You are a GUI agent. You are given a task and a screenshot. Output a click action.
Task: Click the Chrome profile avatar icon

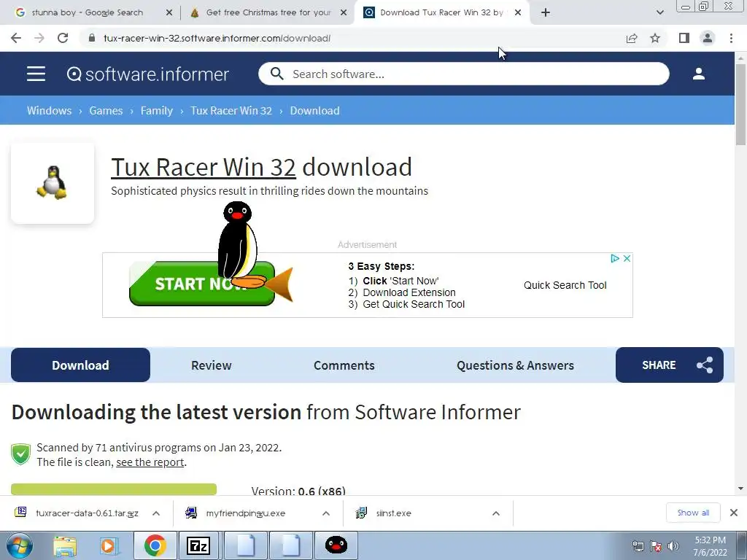point(708,38)
